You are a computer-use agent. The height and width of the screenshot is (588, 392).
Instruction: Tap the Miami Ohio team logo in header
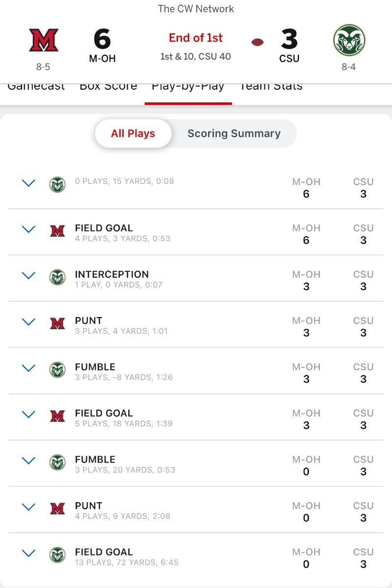[44, 40]
